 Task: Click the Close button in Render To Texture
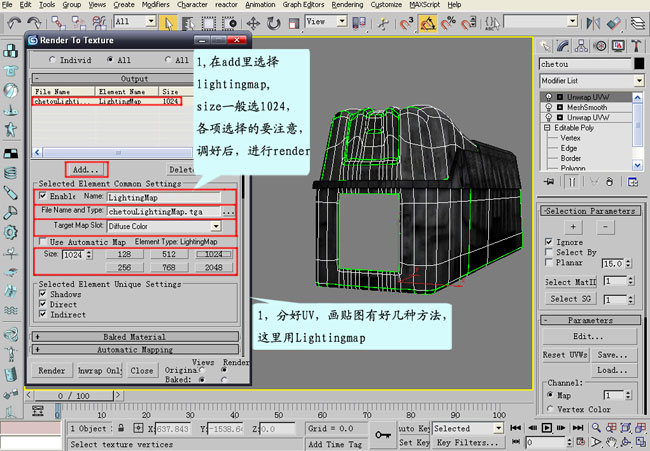pyautogui.click(x=142, y=371)
